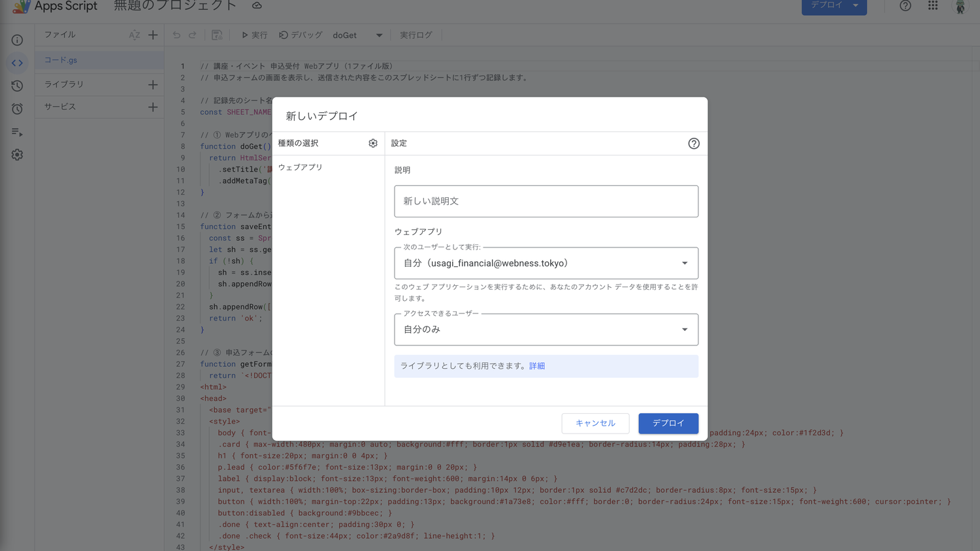Screen dimensions: 980x551
Task: Click the button:disabled CSS line
Action: [305, 513]
